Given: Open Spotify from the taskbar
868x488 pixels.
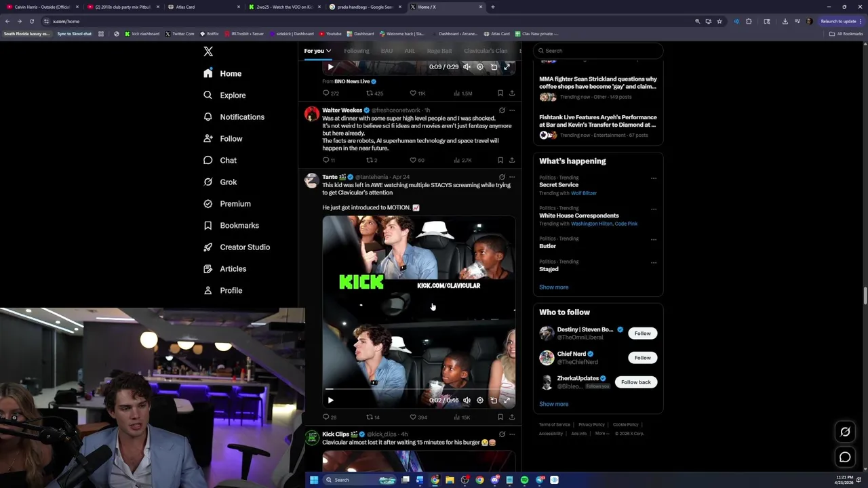Looking at the screenshot, I should coord(524,480).
